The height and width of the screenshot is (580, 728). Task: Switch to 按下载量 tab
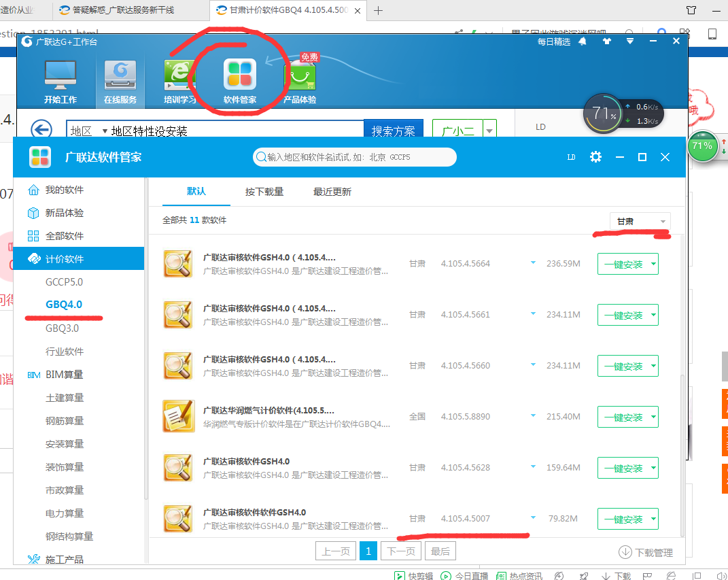pyautogui.click(x=264, y=191)
